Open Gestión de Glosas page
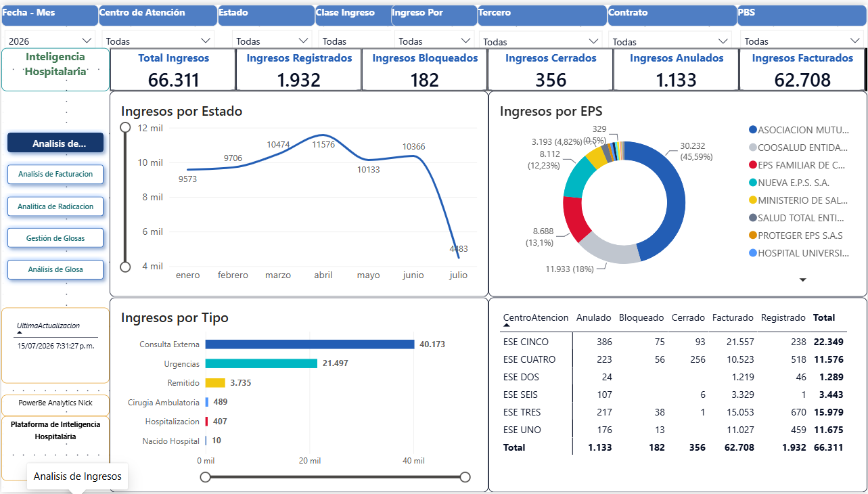 pyautogui.click(x=55, y=238)
